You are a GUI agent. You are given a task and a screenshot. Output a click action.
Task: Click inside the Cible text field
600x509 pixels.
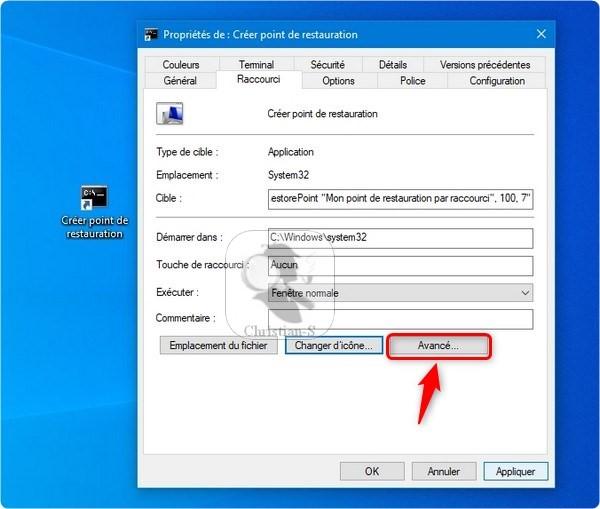[x=400, y=199]
